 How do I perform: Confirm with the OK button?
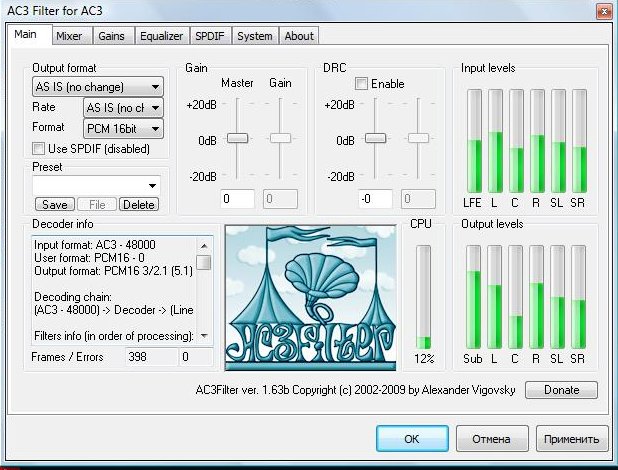(x=412, y=439)
